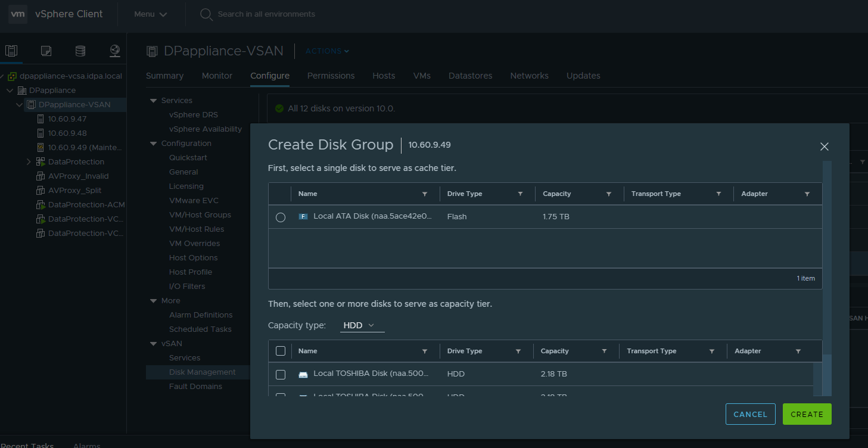The image size is (868, 448).
Task: Click the filter icon in cache Name column
Action: point(425,194)
